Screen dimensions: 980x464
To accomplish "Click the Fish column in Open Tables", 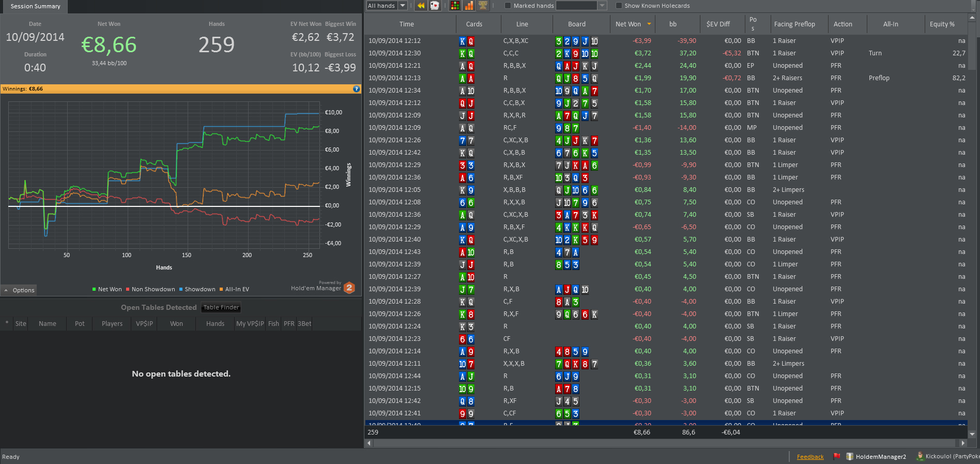I will pos(273,324).
